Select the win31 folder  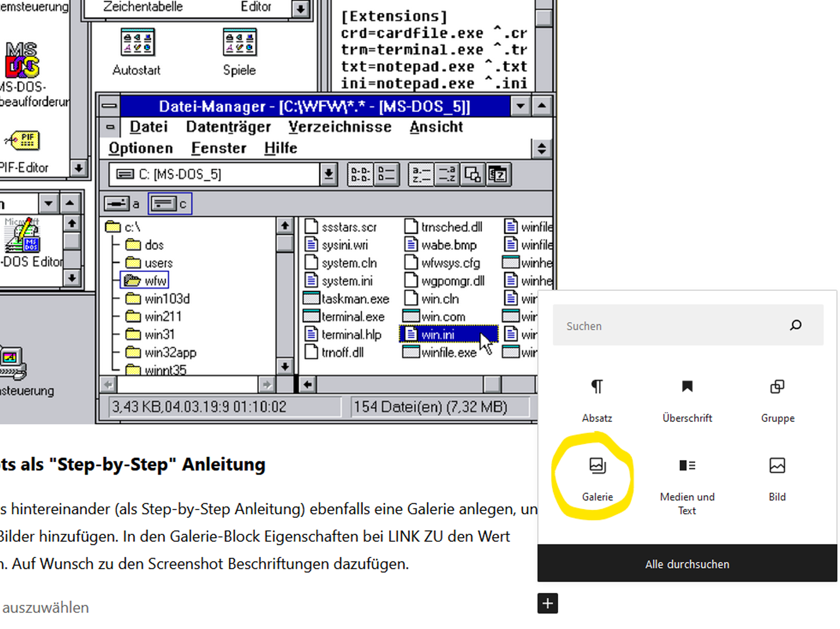pyautogui.click(x=150, y=334)
